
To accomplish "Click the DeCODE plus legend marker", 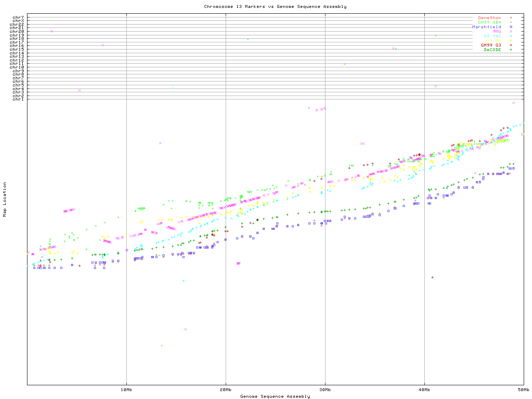I will pyautogui.click(x=511, y=50).
